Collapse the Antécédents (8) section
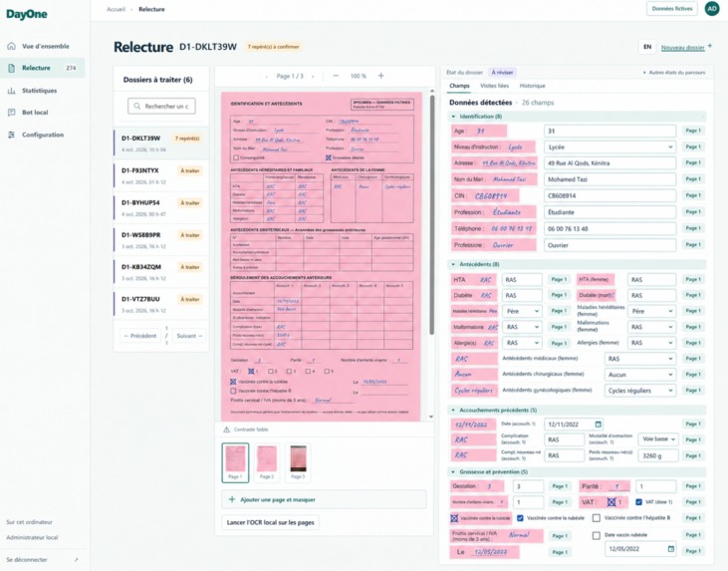Image resolution: width=728 pixels, height=571 pixels. tap(577, 264)
